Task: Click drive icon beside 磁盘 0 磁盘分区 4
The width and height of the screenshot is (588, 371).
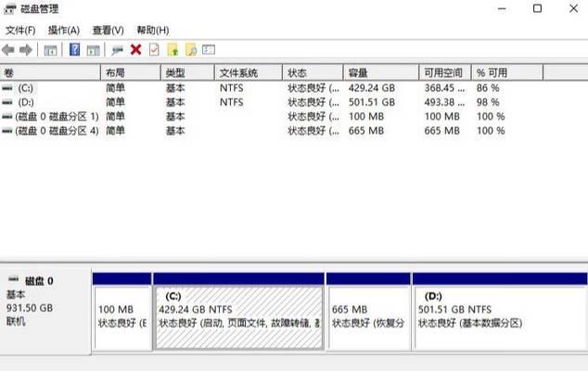Action: pyautogui.click(x=7, y=131)
